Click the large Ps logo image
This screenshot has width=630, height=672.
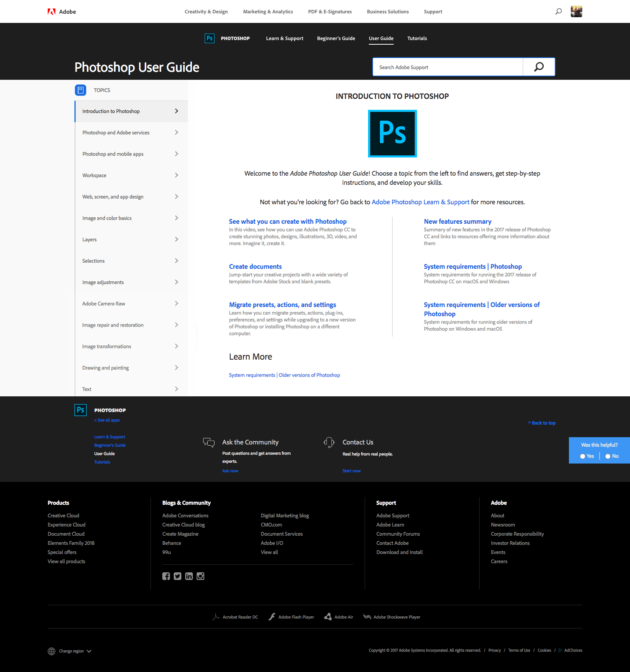click(392, 133)
